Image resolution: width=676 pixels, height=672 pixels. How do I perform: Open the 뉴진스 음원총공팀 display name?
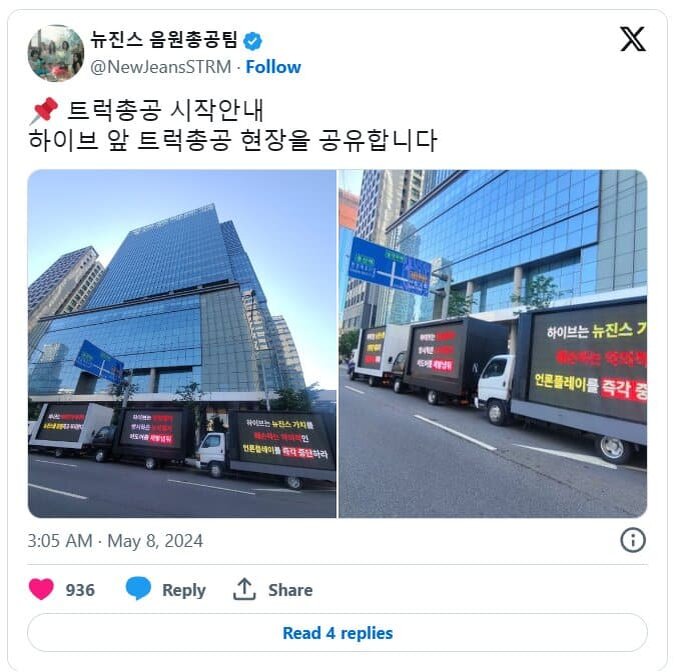pyautogui.click(x=164, y=40)
